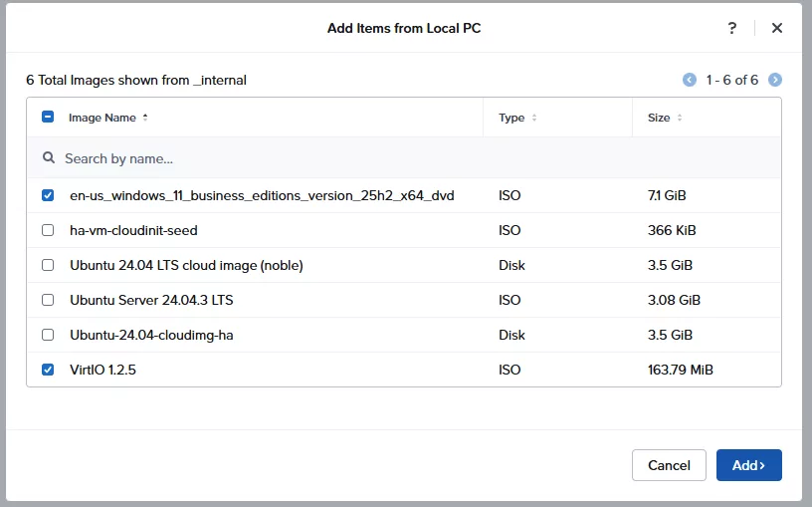Click the Image Name column header
Screen dimensions: 812x507
102,118
